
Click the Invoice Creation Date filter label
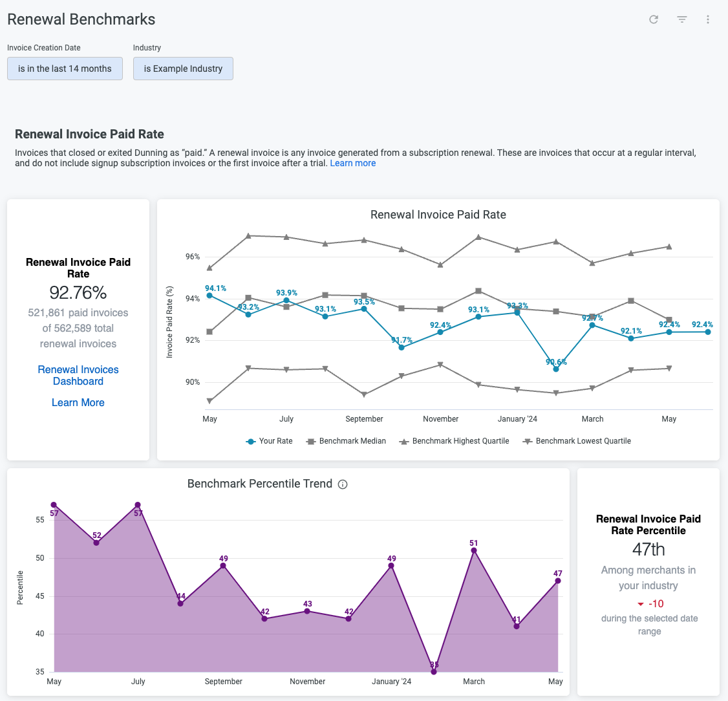point(44,48)
